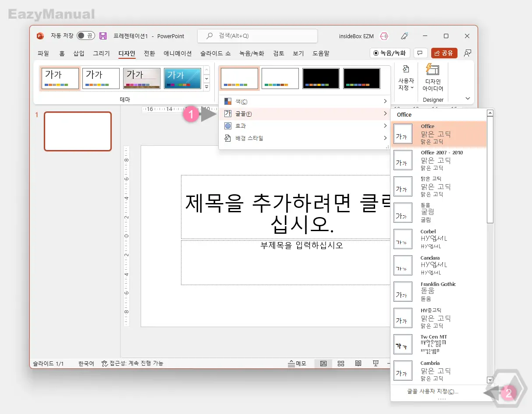The height and width of the screenshot is (414, 532).
Task: Select the Normal view icon in status bar
Action: [323, 363]
